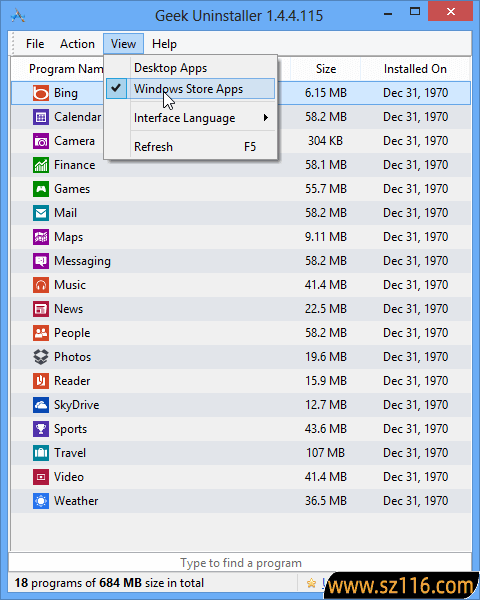Click the News app icon
480x600 pixels.
coord(41,309)
